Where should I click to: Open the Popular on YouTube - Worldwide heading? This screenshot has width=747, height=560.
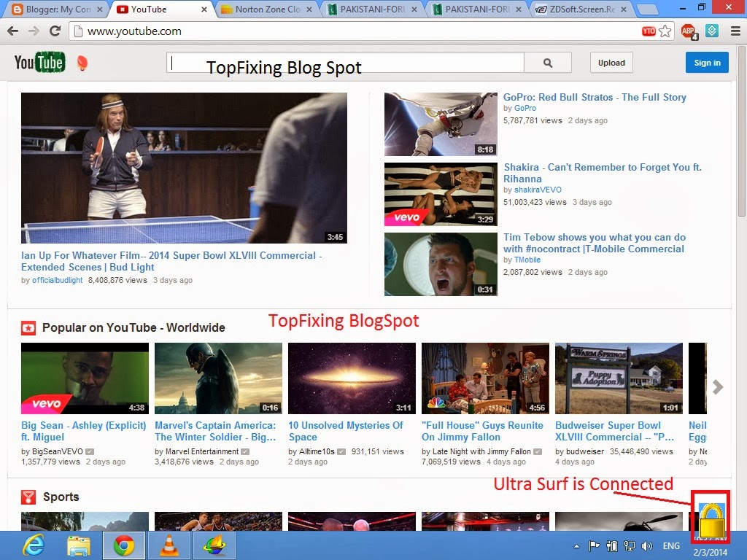133,328
